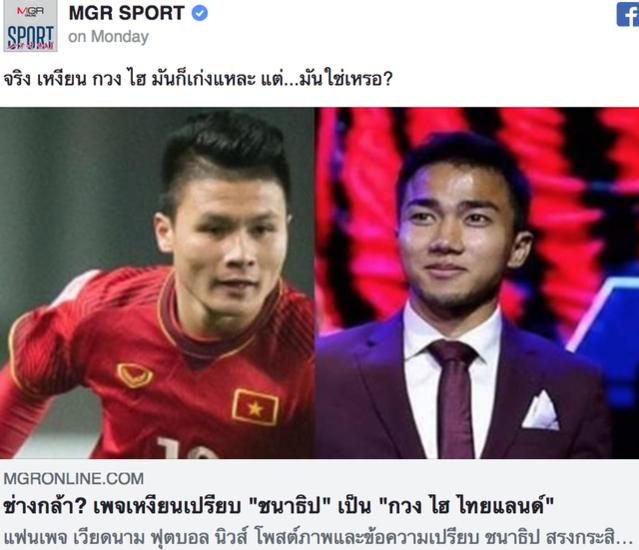The image size is (639, 550).
Task: Click the white pocket square on suit
Action: pos(541,410)
